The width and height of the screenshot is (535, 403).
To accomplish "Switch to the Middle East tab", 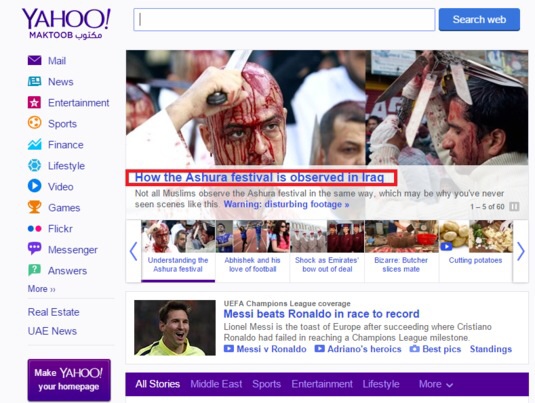I will 216,384.
